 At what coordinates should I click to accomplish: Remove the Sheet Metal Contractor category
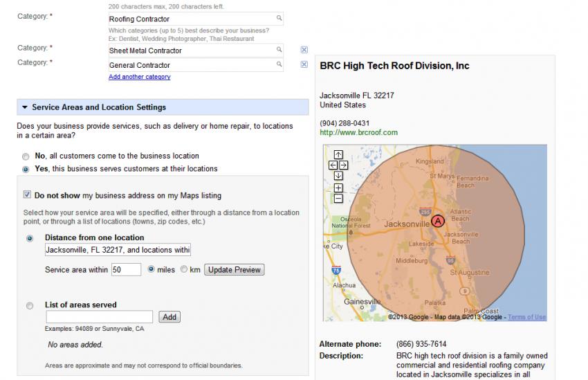click(x=304, y=50)
